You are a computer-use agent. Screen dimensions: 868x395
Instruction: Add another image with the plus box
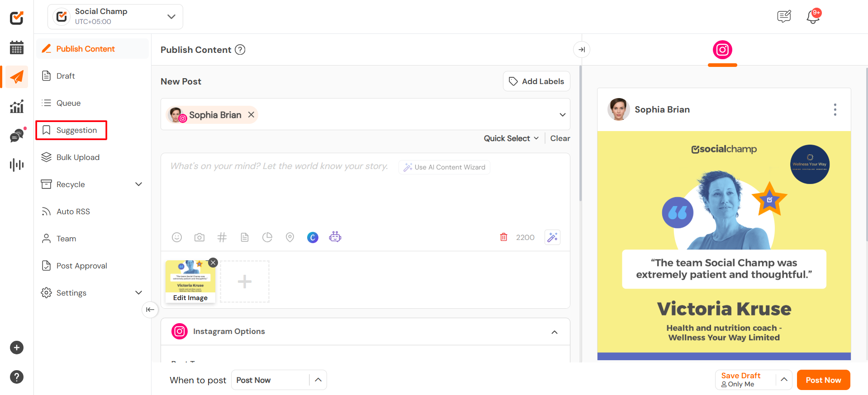click(245, 282)
